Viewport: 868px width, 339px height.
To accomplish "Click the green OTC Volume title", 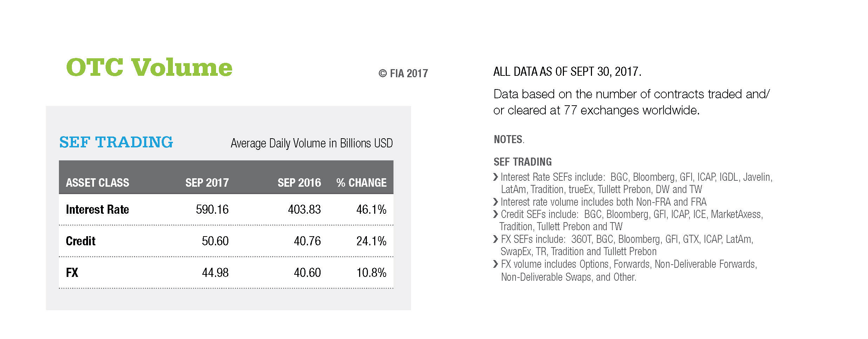I will (149, 67).
